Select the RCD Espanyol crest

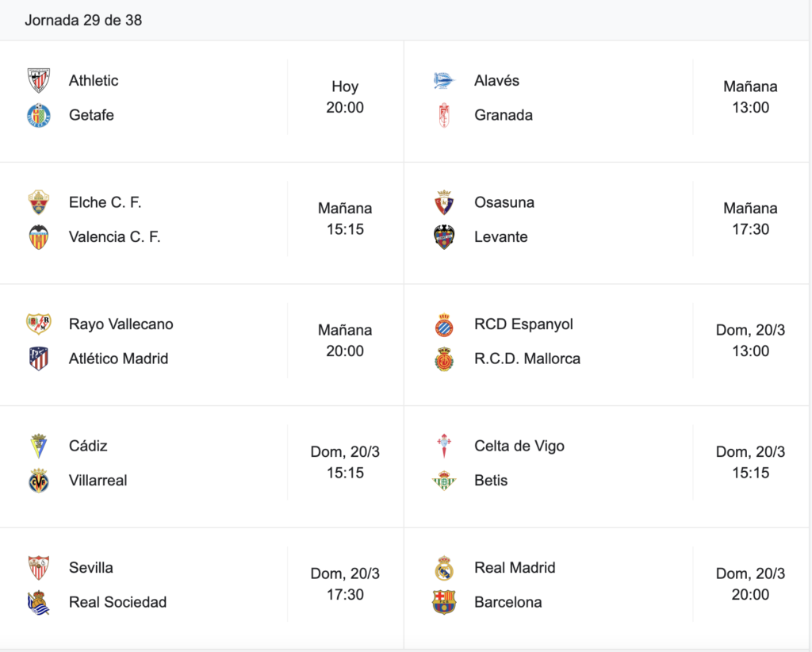pos(444,324)
